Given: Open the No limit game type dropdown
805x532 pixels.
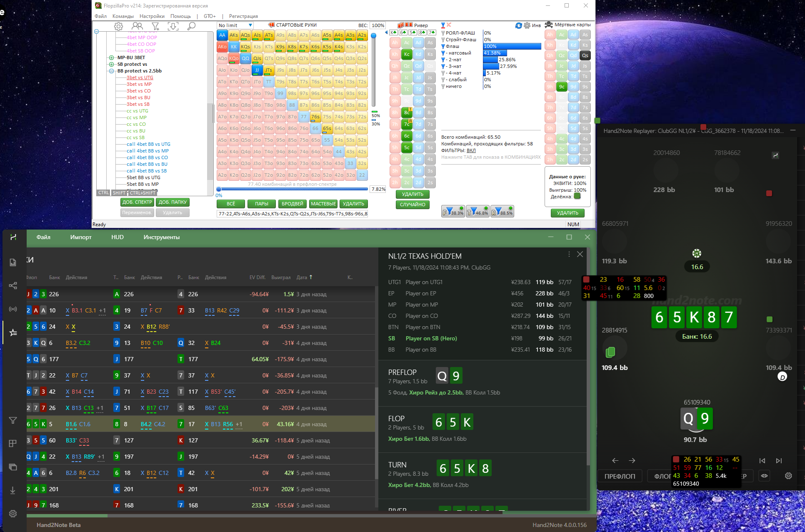Looking at the screenshot, I should 235,25.
